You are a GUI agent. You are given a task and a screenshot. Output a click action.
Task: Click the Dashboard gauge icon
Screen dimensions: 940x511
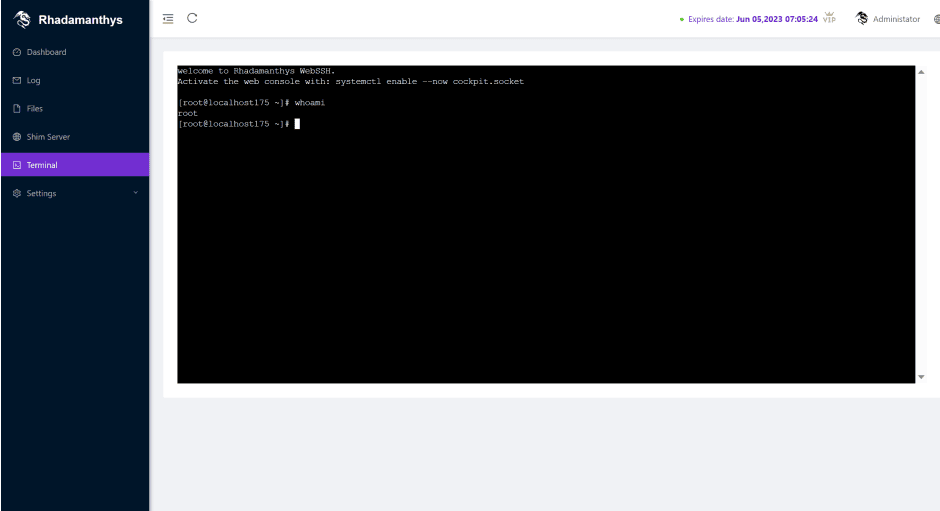point(17,52)
